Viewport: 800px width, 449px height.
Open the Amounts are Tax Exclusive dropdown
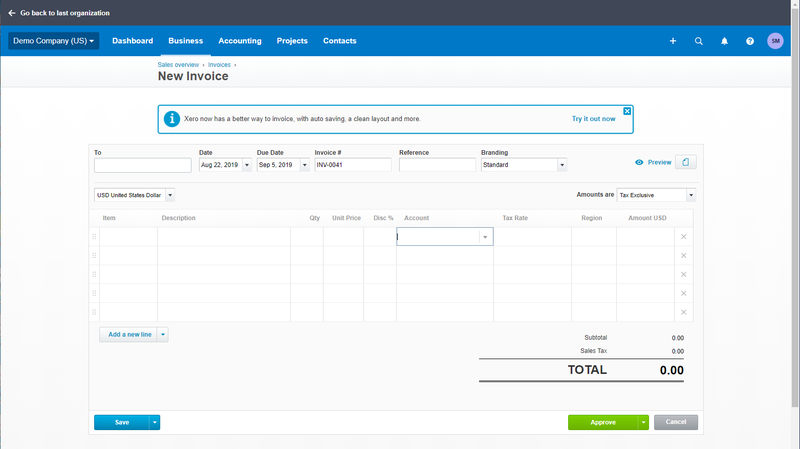pos(656,195)
